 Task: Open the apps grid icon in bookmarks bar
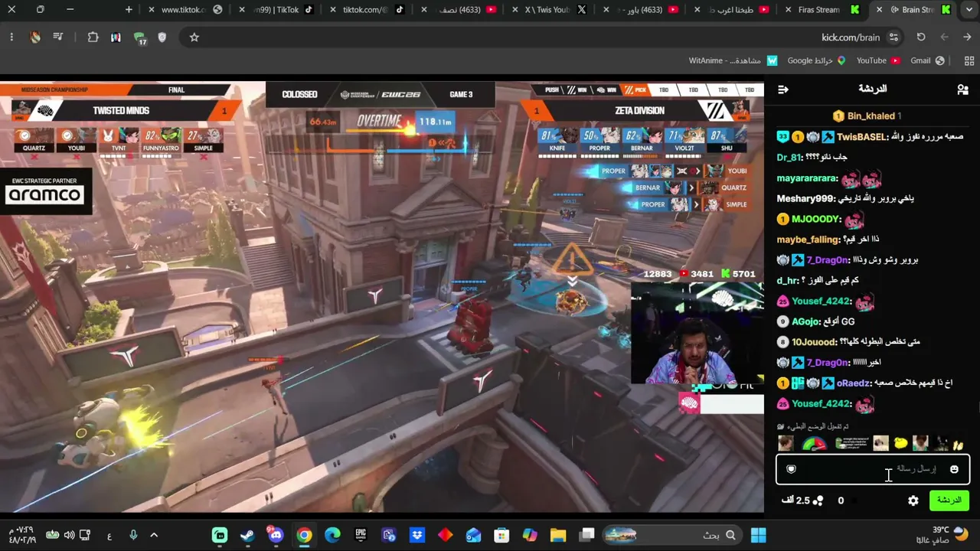pos(969,60)
